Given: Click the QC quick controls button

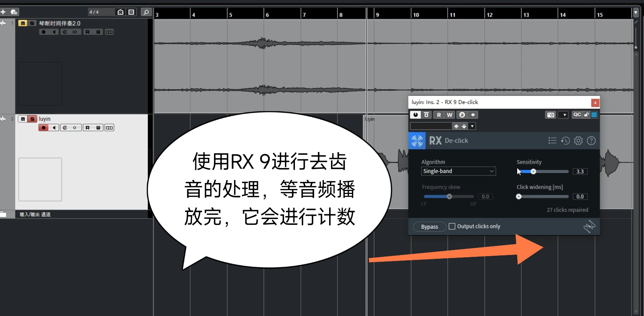Looking at the screenshot, I should (x=577, y=115).
